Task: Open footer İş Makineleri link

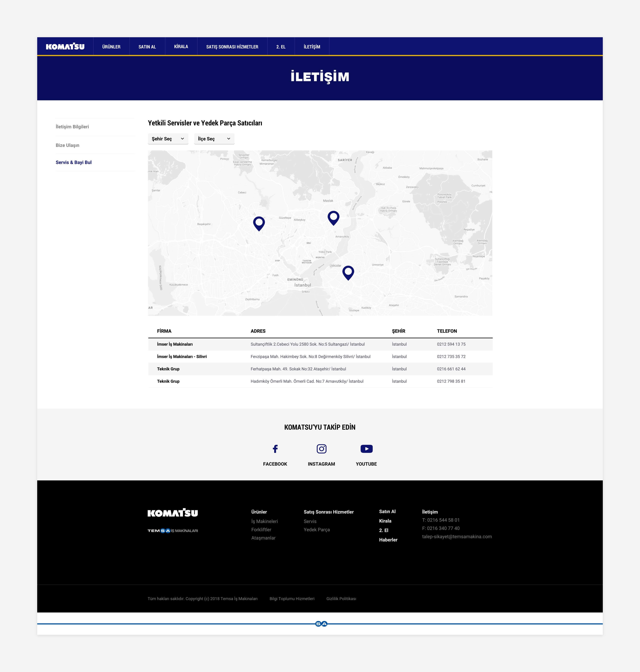Action: pos(264,521)
